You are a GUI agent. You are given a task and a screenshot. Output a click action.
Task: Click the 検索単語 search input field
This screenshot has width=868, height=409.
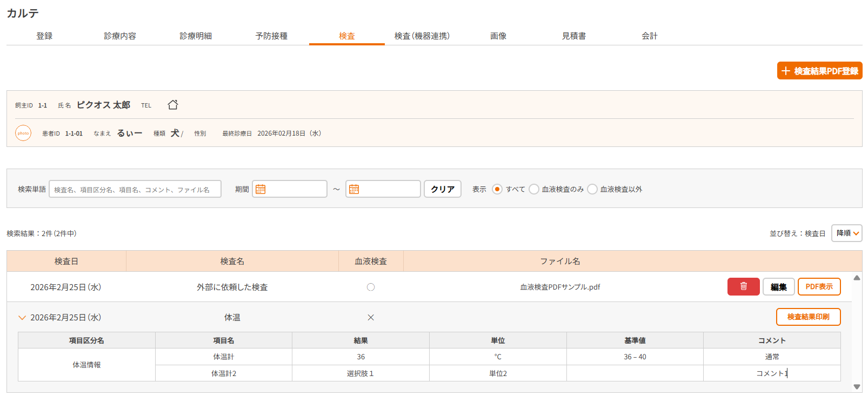(135, 189)
